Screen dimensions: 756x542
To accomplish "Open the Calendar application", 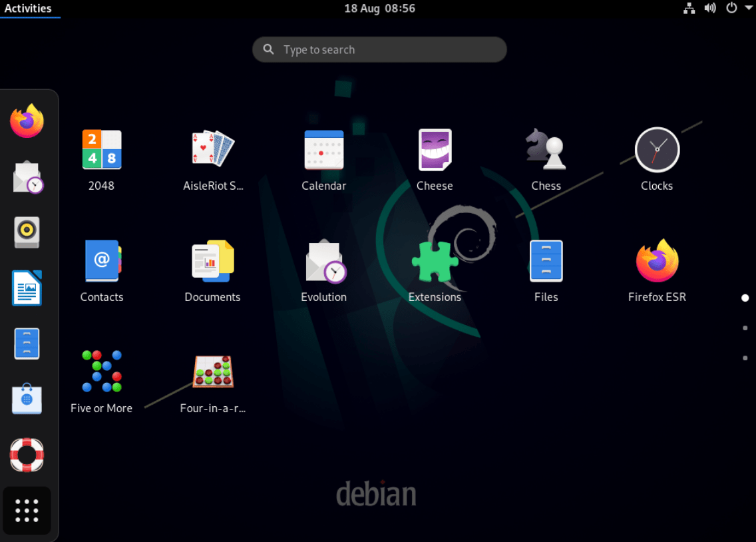I will point(324,149).
